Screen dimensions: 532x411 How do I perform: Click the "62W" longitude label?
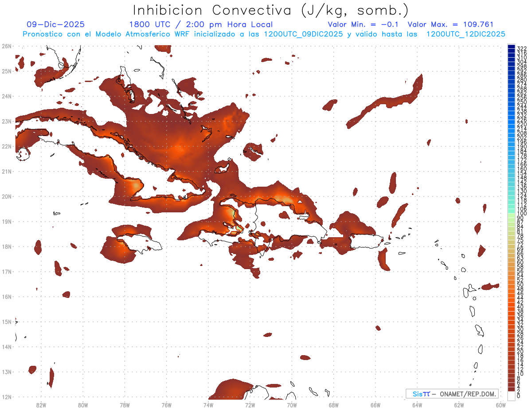click(x=459, y=405)
